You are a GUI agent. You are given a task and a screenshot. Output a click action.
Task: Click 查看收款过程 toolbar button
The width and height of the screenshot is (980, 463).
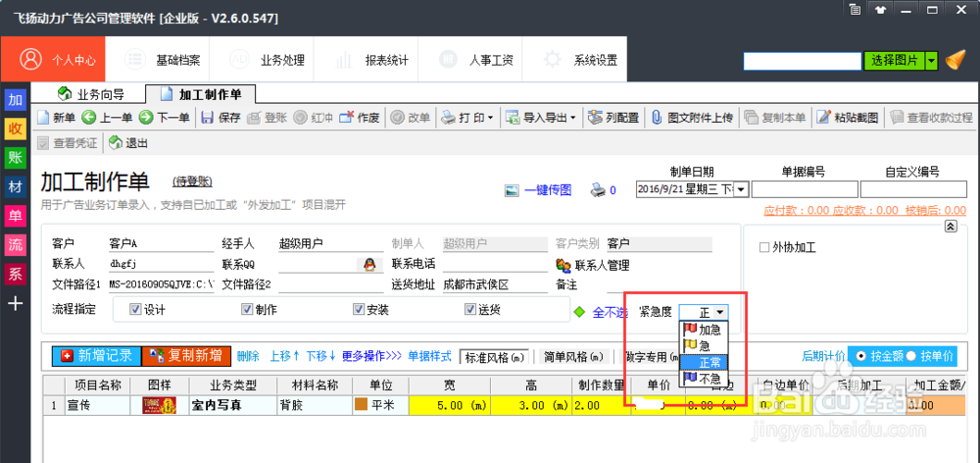[x=932, y=117]
